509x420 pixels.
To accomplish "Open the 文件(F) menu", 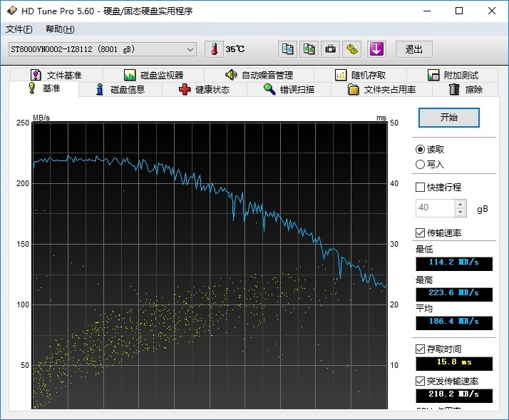I will pos(19,29).
